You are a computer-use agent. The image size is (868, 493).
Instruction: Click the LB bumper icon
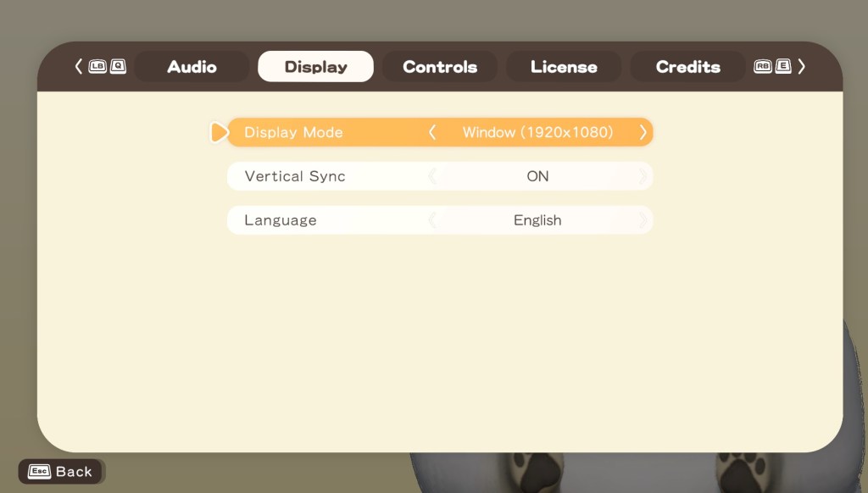pyautogui.click(x=97, y=67)
